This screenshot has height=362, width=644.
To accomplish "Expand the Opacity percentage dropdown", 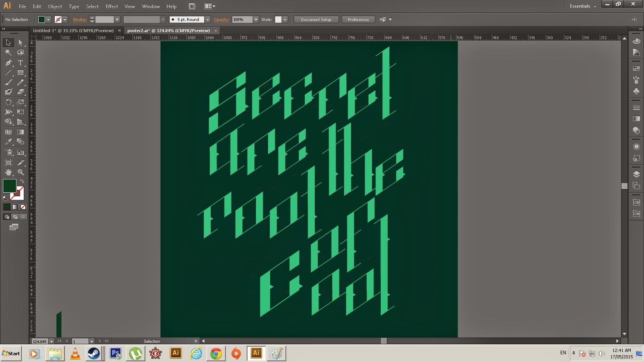I will click(256, 19).
